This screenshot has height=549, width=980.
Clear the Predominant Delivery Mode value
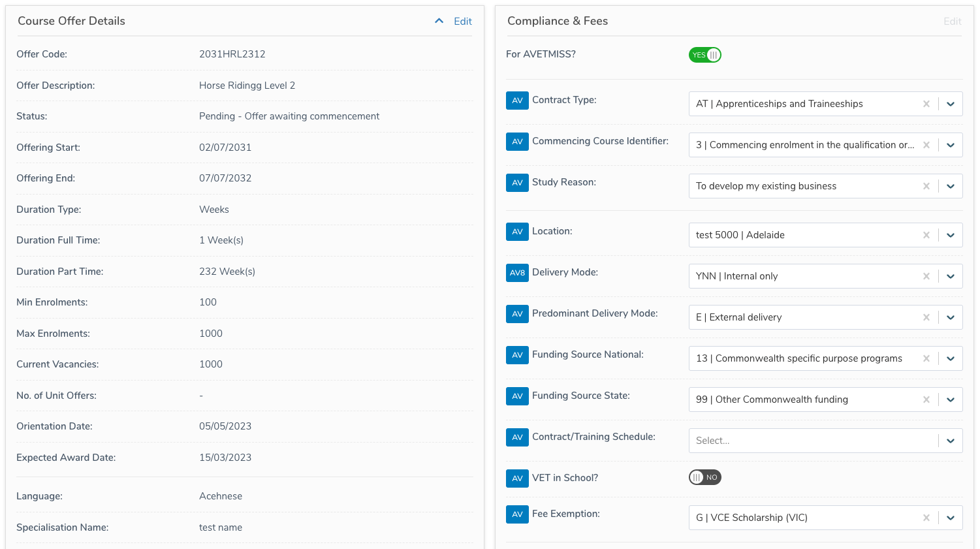pyautogui.click(x=926, y=317)
